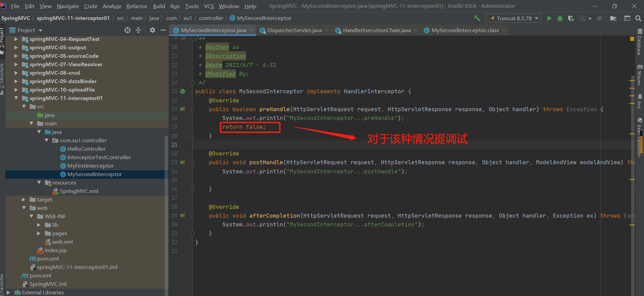Click the controller breadcrumb segment
Screen dimensions: 644x296
coord(211,18)
